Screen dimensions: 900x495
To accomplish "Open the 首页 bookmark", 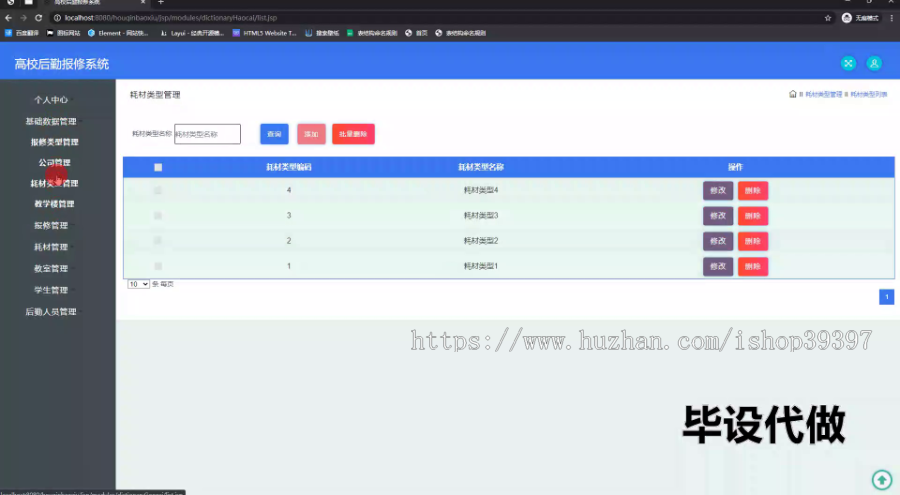I will click(416, 33).
